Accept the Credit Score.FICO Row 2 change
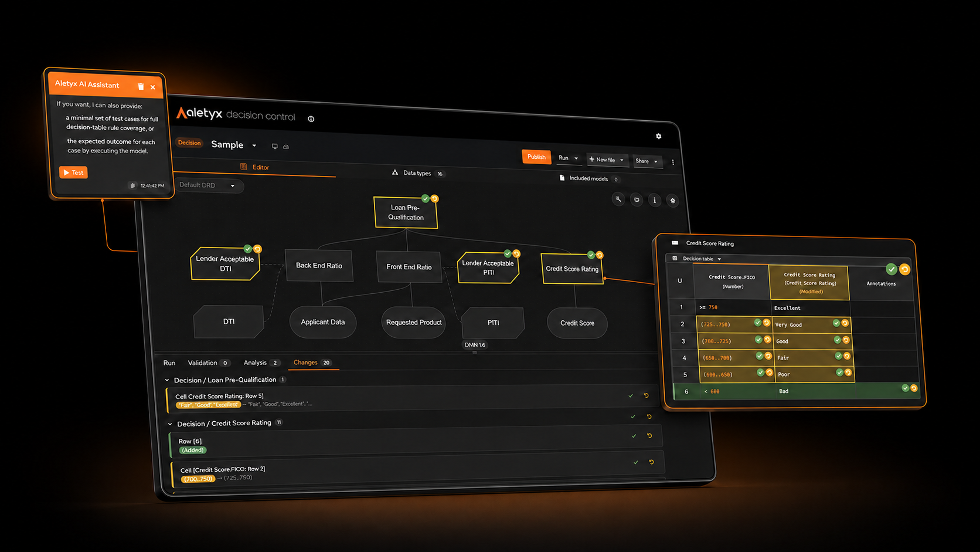 point(636,462)
